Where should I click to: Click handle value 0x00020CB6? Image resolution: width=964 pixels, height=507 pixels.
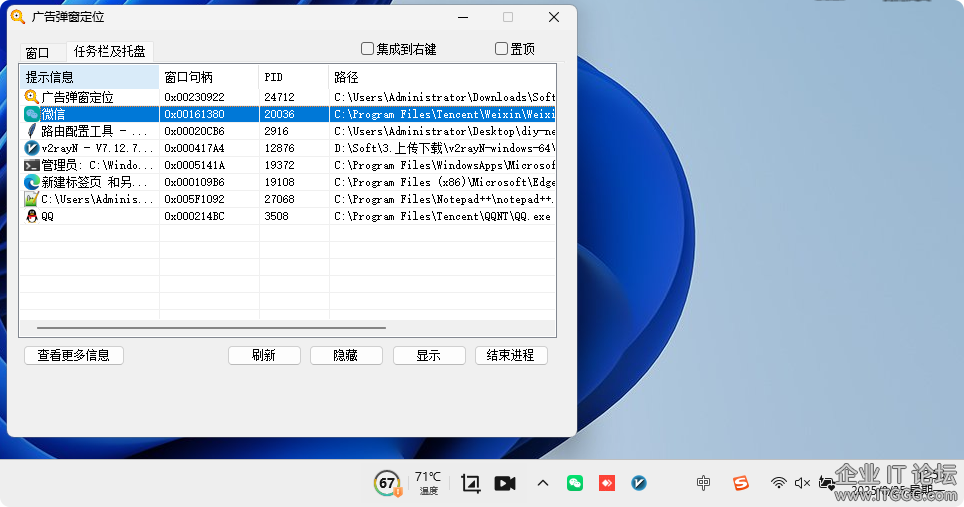pos(194,131)
